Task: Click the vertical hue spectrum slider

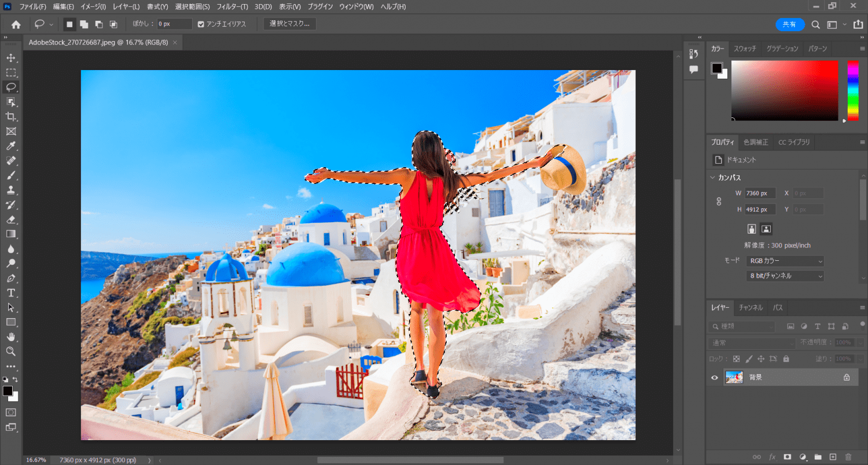Action: (853, 90)
